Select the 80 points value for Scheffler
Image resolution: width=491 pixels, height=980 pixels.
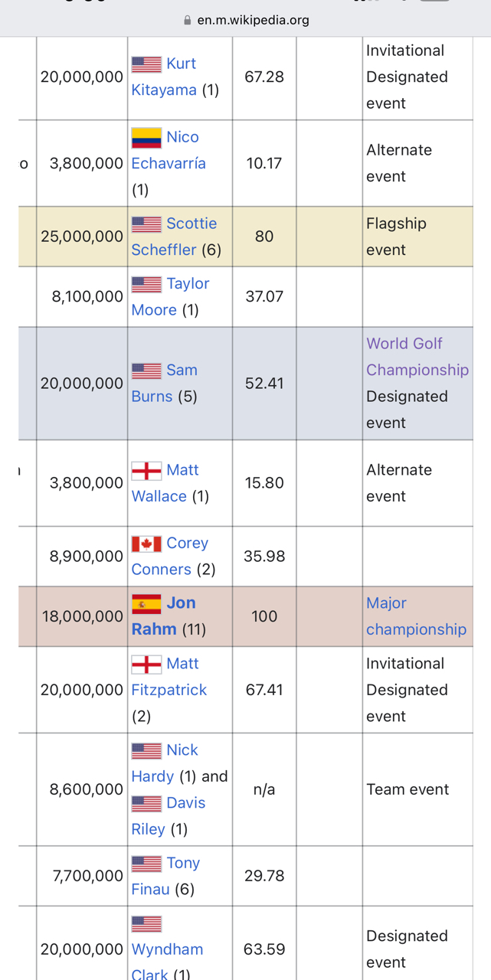(264, 237)
